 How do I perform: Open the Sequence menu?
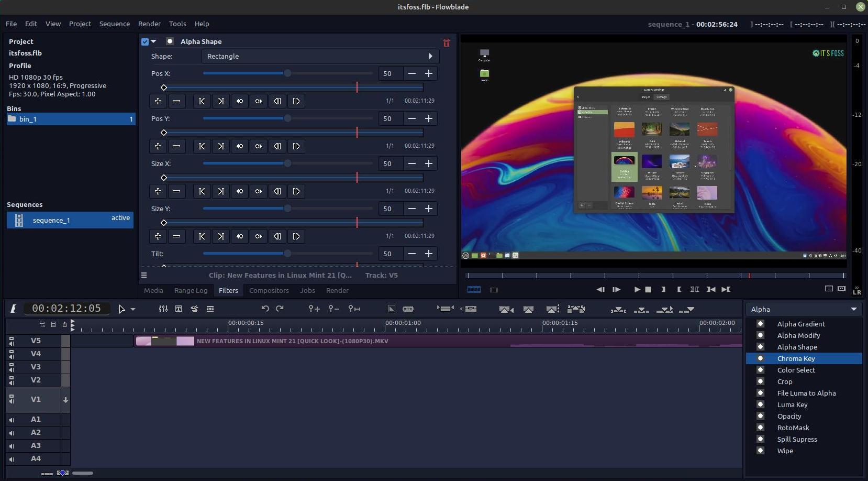tap(115, 24)
